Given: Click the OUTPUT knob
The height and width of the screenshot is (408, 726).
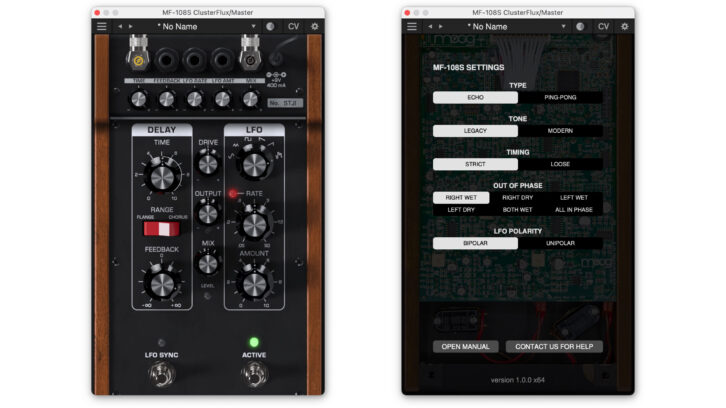Looking at the screenshot, I should (208, 214).
